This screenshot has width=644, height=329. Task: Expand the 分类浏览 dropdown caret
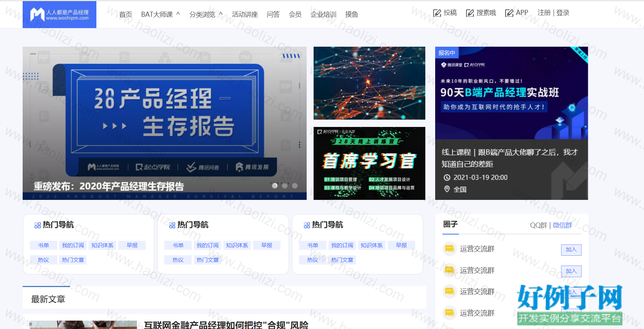221,14
